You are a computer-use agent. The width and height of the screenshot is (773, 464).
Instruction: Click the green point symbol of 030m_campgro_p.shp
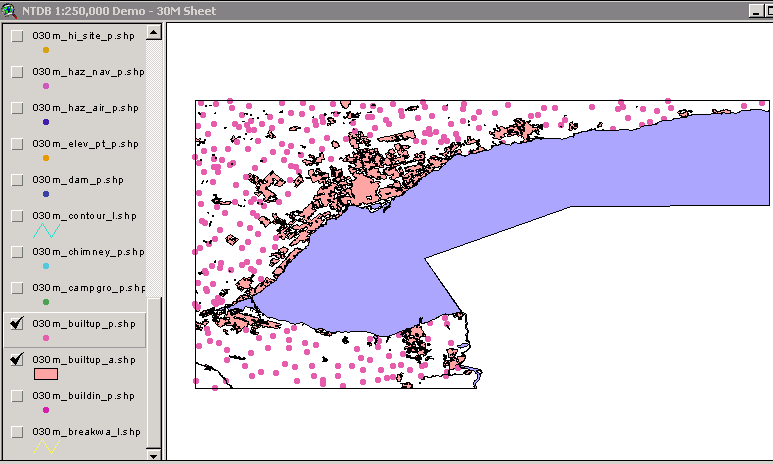[46, 302]
